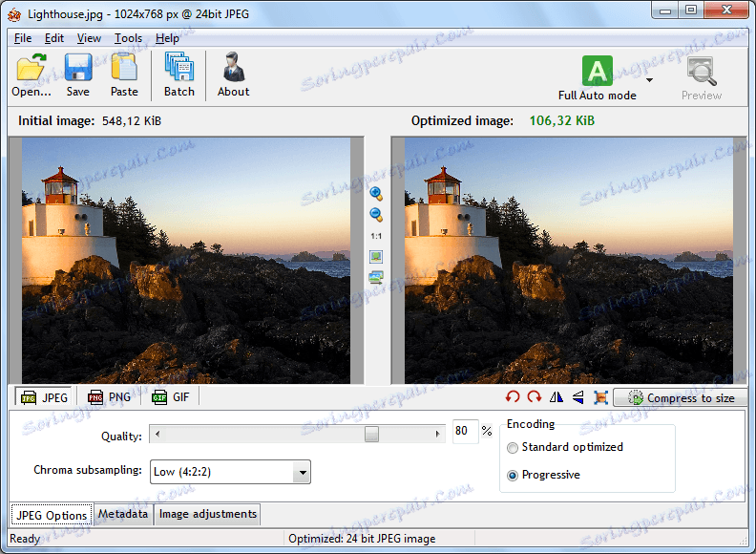Open the About dialog from toolbar
Screen dimensions: 756x554
tap(233, 75)
